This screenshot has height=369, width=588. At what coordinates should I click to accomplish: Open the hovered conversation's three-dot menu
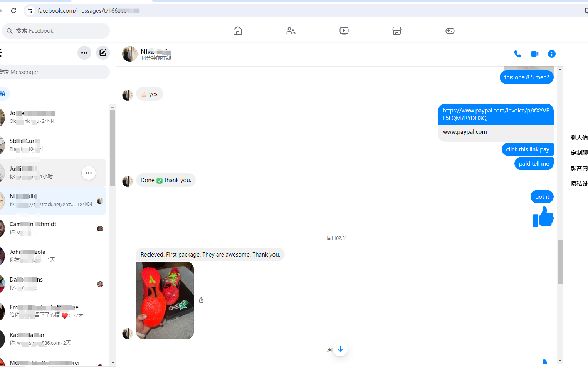click(89, 173)
